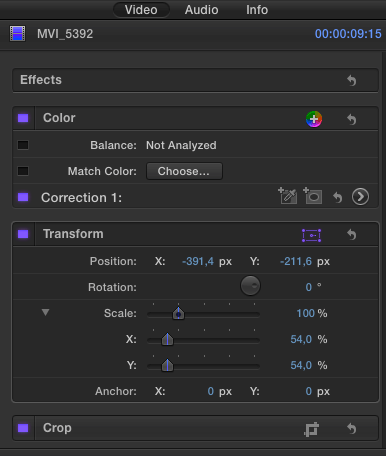This screenshot has width=386, height=456.
Task: Click the MVI_5392 clip filmstrip icon
Action: (17, 34)
